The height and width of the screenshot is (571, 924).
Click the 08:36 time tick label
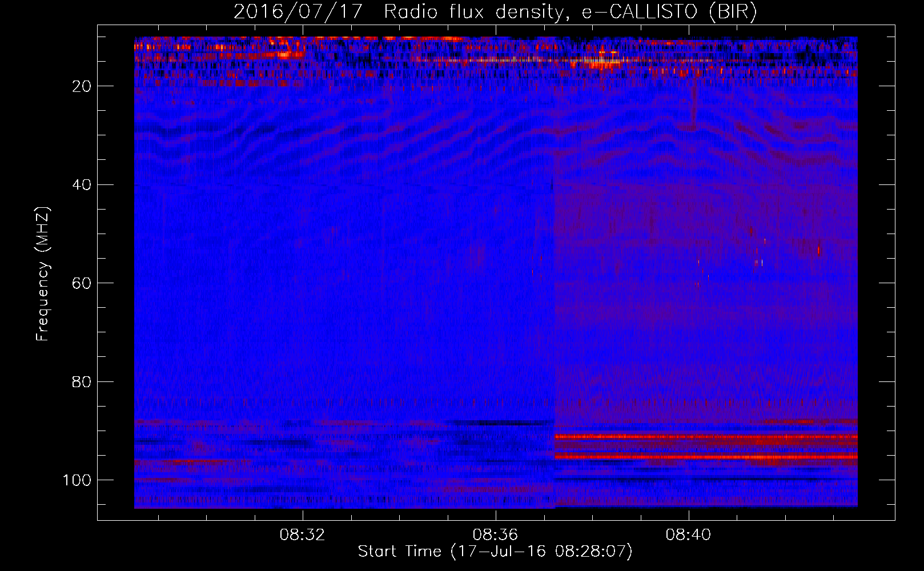tap(495, 534)
